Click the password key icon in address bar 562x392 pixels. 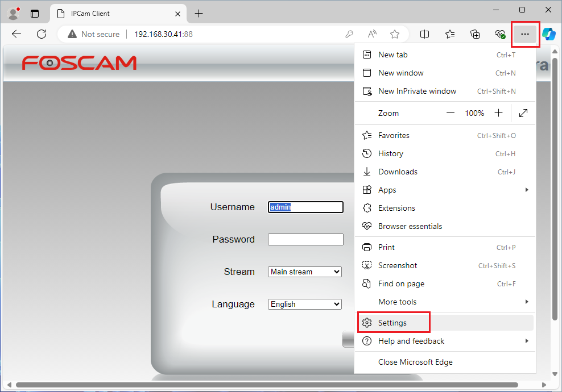click(x=349, y=34)
